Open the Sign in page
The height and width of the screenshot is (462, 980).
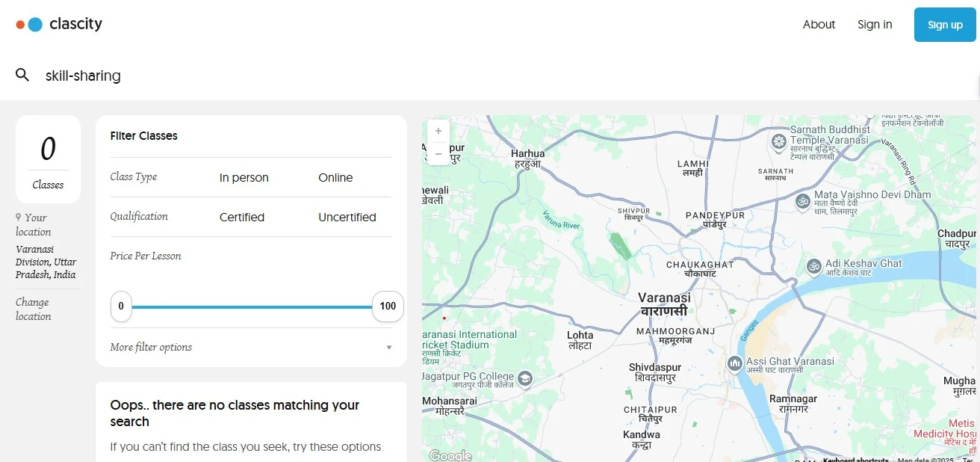tap(875, 25)
